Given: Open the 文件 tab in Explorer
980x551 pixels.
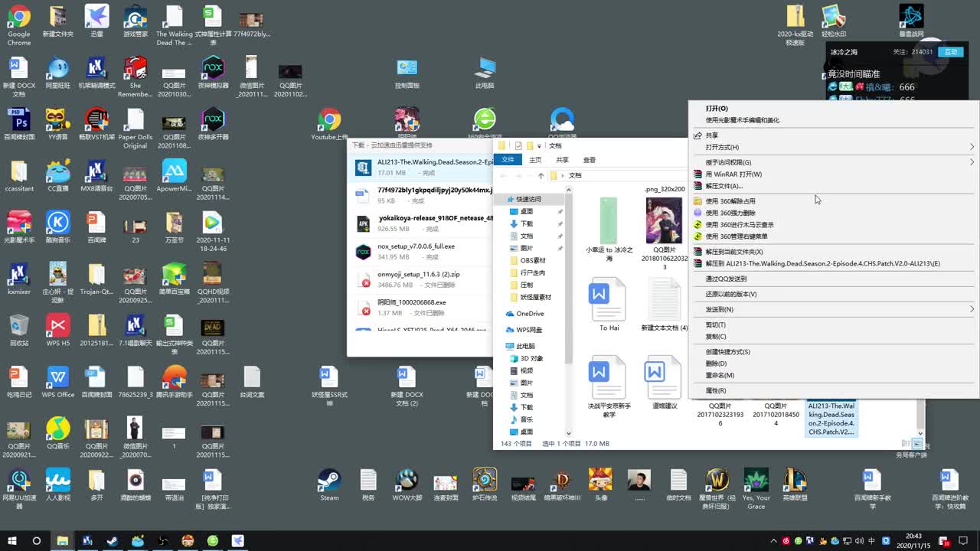Looking at the screenshot, I should (508, 160).
